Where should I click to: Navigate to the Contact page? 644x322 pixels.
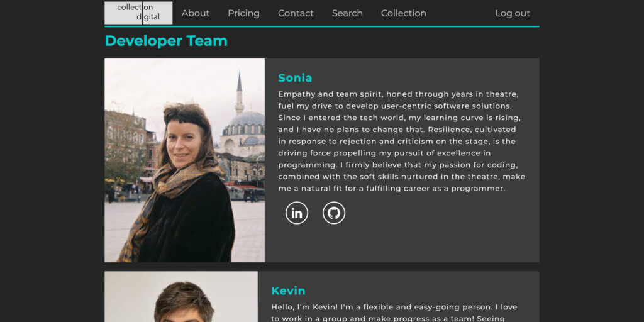point(296,13)
